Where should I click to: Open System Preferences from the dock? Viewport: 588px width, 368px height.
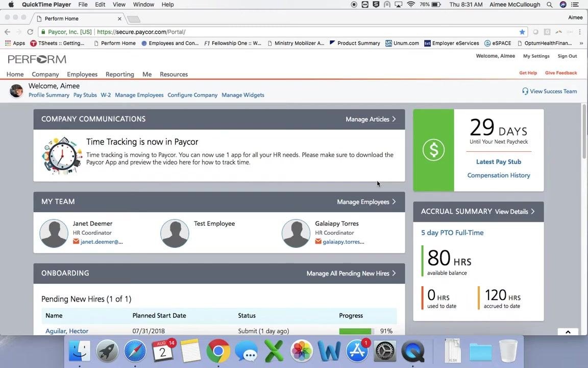tap(385, 351)
